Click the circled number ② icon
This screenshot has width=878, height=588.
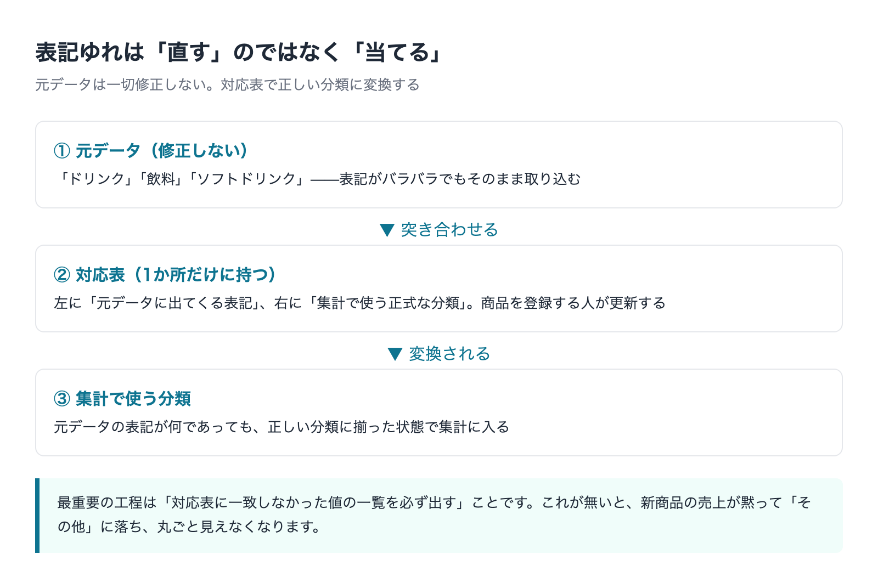point(62,274)
